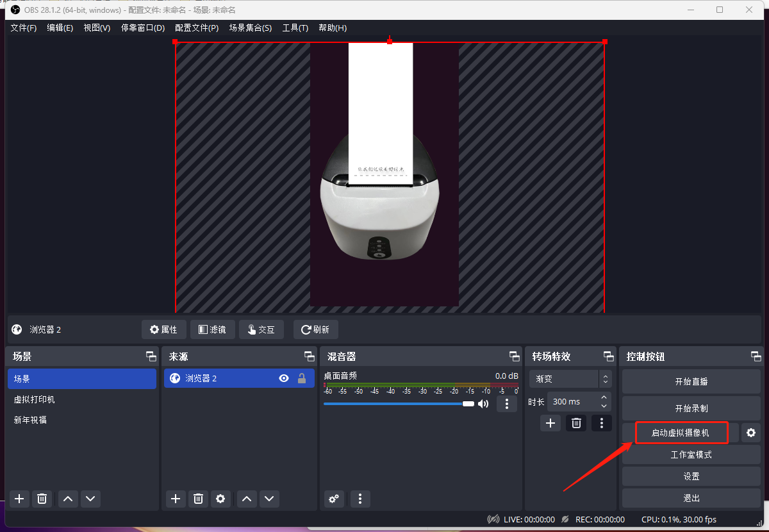This screenshot has width=769, height=532.
Task: Open the 场景集合(S) menu
Action: point(250,28)
